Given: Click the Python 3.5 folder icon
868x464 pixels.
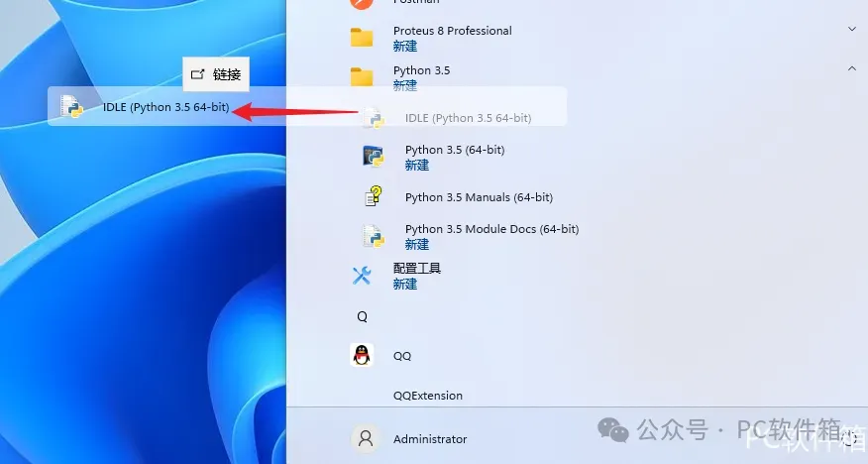Looking at the screenshot, I should click(x=362, y=77).
